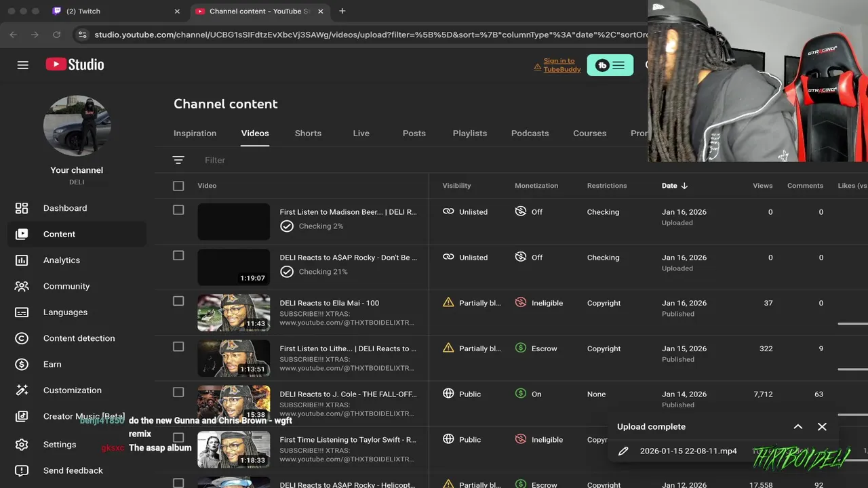The height and width of the screenshot is (488, 868).
Task: Click monetization Off icon for A$AP Rocky video
Action: [521, 257]
